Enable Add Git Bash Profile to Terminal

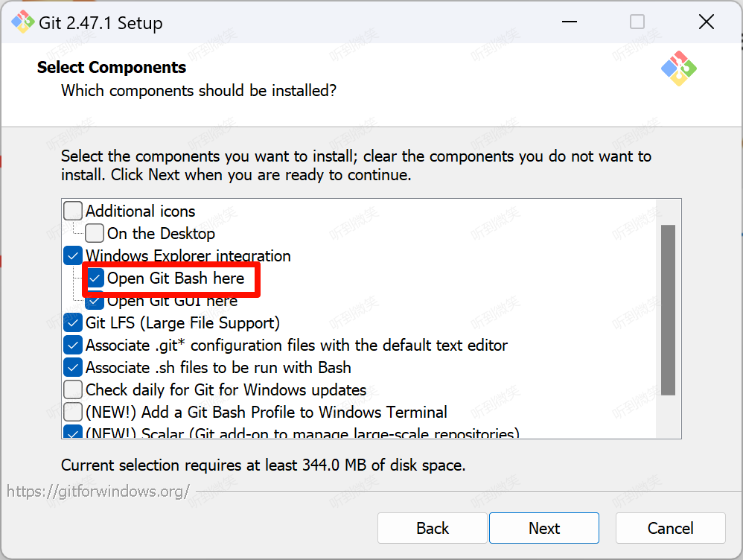pos(73,412)
